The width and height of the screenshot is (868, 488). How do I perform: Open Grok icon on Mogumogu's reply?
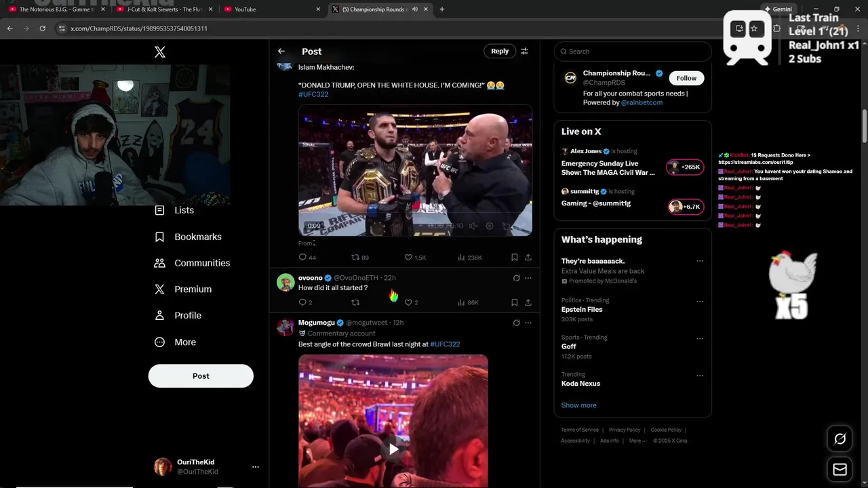click(x=516, y=323)
